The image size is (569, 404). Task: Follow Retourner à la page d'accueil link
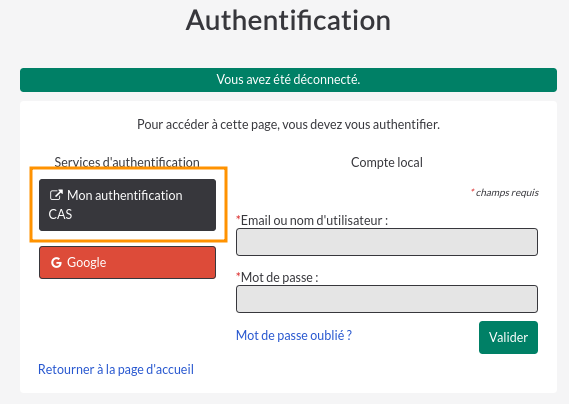pos(116,369)
